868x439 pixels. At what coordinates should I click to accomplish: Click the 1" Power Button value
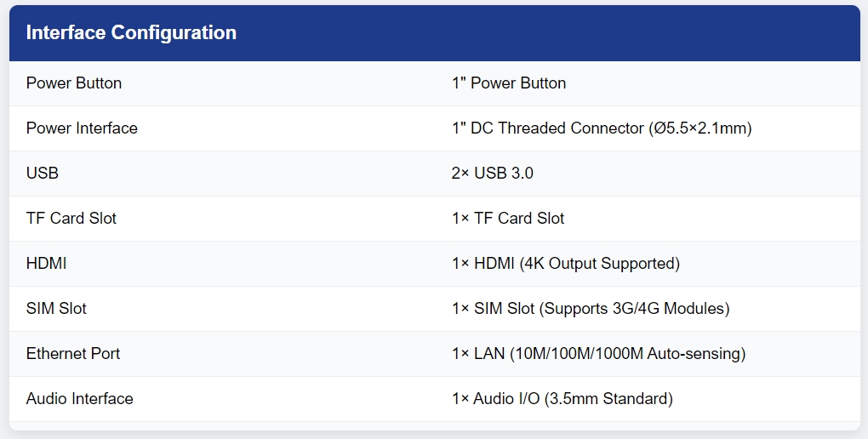tap(509, 83)
